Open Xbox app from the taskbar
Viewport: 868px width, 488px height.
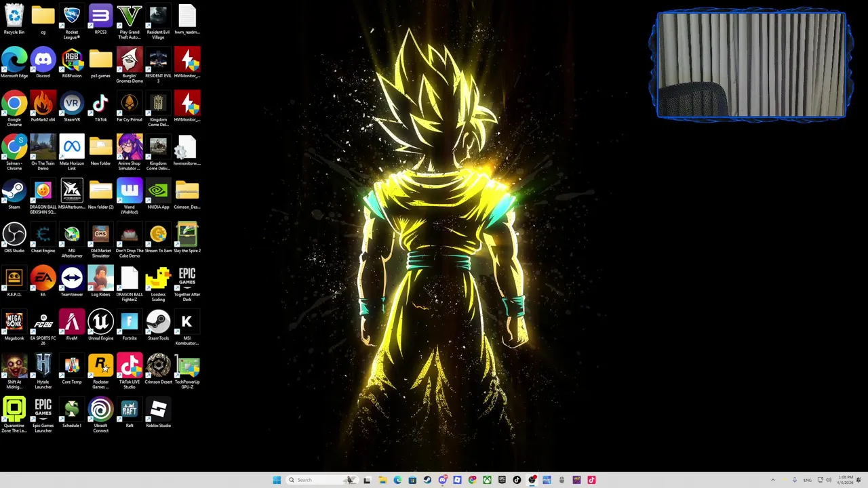[x=487, y=480]
